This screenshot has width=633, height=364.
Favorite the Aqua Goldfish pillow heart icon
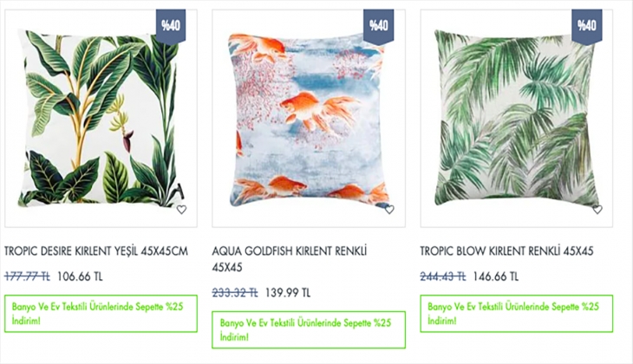(x=389, y=210)
